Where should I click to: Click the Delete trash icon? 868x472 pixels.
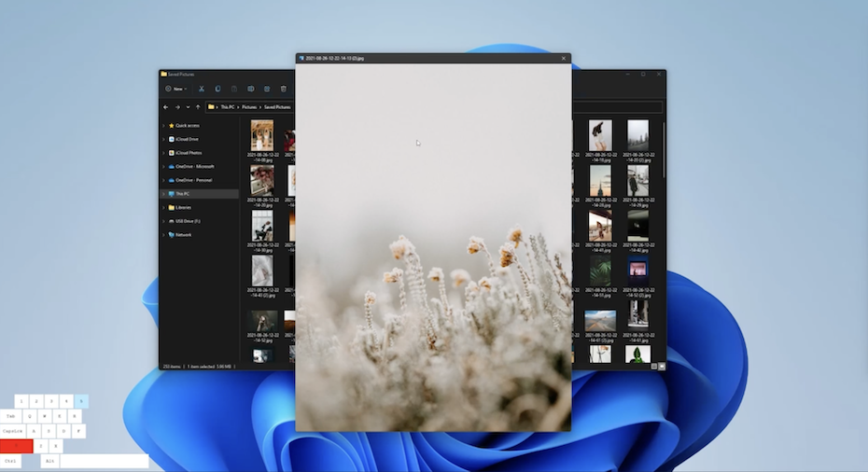pos(284,89)
